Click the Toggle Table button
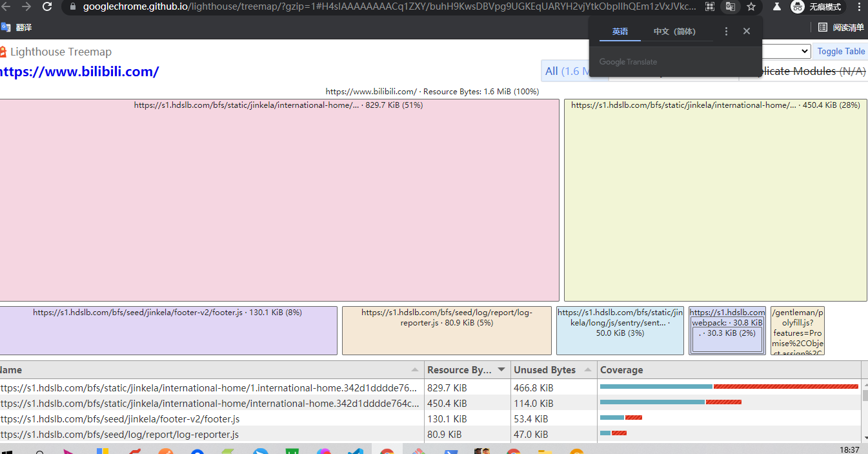This screenshot has width=868, height=454. [841, 51]
